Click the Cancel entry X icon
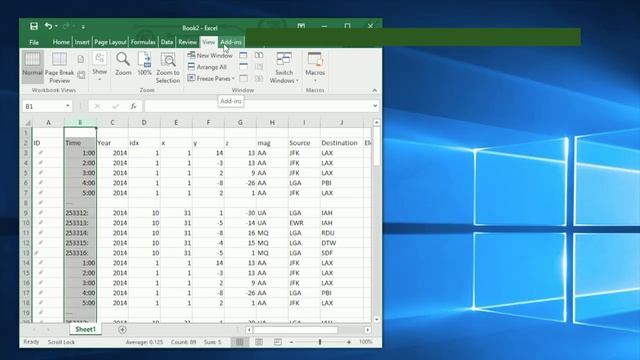Image resolution: width=640 pixels, height=360 pixels. [x=97, y=107]
